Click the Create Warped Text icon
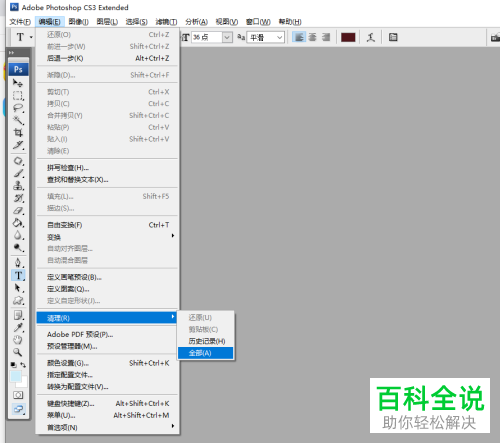The width and height of the screenshot is (500, 443). point(371,37)
